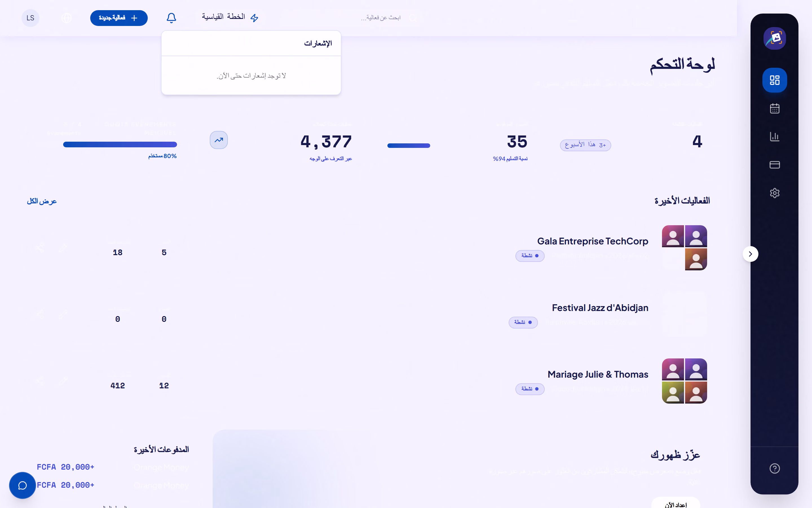The image size is (812, 508).
Task: Click the عرض الكل link
Action: click(x=42, y=201)
